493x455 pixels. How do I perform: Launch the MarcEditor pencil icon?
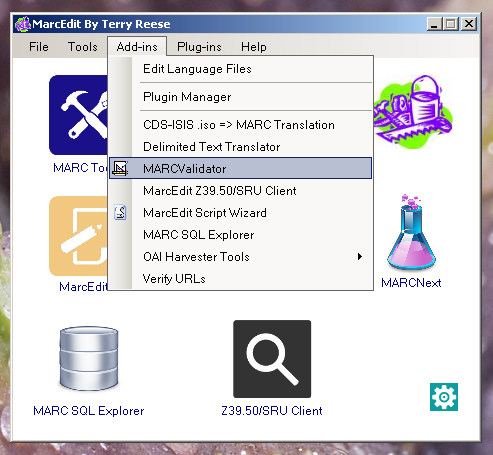click(x=79, y=236)
